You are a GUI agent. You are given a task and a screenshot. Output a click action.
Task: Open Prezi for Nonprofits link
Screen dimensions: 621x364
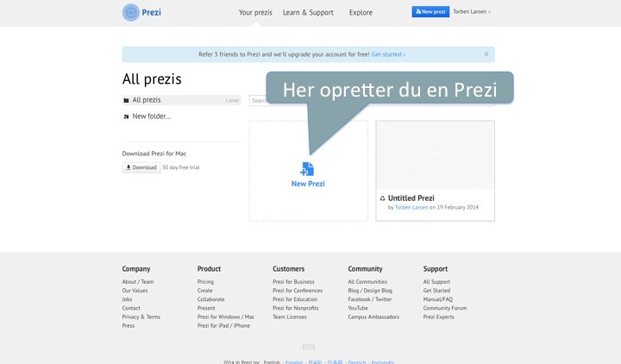pos(296,308)
